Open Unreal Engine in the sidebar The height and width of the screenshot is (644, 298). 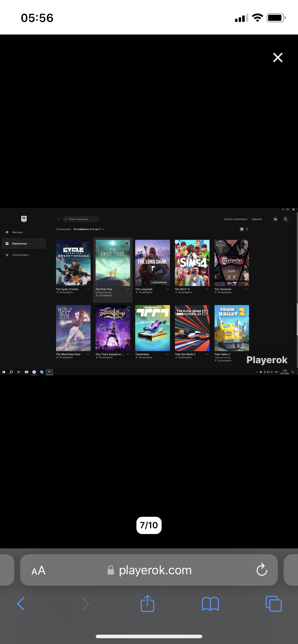[x=24, y=255]
